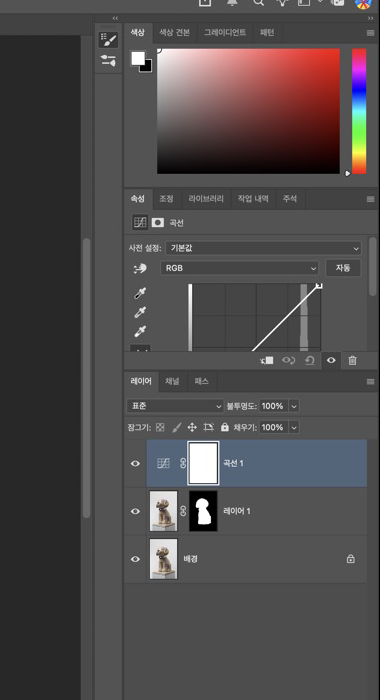Screen dimensions: 380x700
Task: Open the 사전 설정 preset dropdown
Action: [x=263, y=248]
